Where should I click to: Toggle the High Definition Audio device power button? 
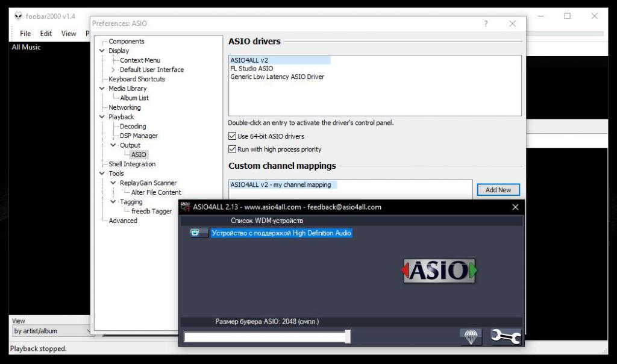click(199, 233)
